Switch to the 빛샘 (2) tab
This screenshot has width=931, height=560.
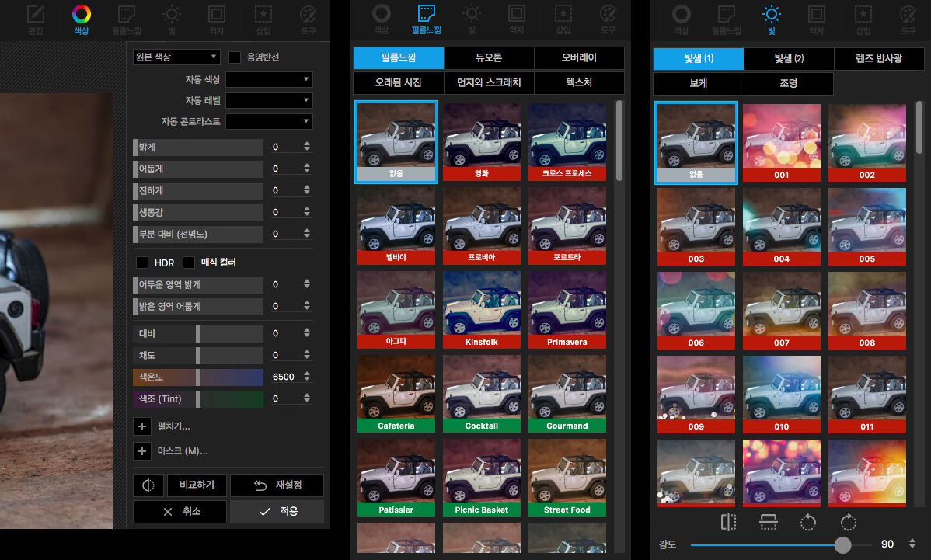tap(789, 58)
